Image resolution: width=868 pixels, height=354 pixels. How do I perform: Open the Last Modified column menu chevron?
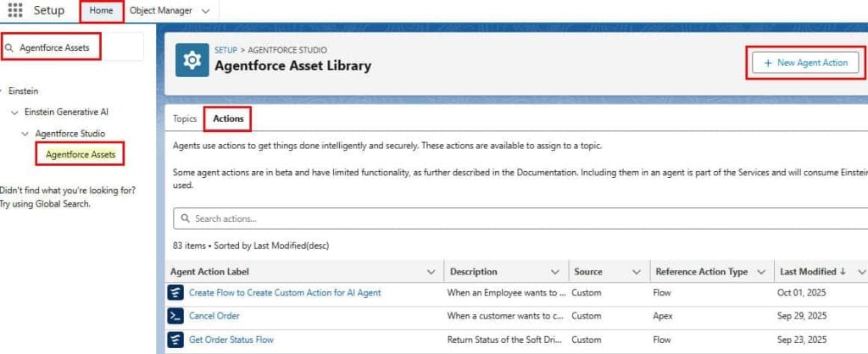point(861,272)
